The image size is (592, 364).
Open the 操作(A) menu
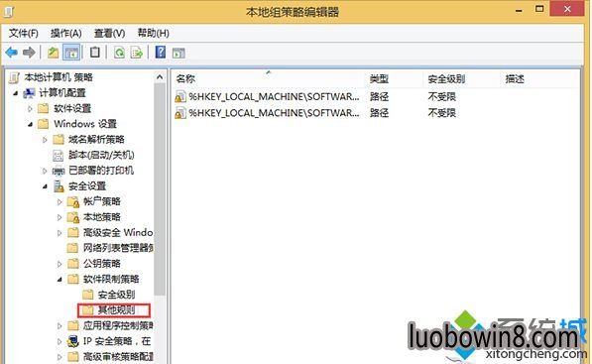(66, 34)
